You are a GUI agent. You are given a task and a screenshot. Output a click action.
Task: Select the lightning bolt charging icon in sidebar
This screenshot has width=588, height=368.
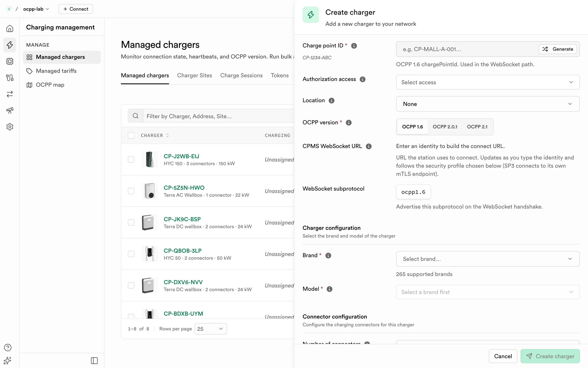click(x=10, y=45)
